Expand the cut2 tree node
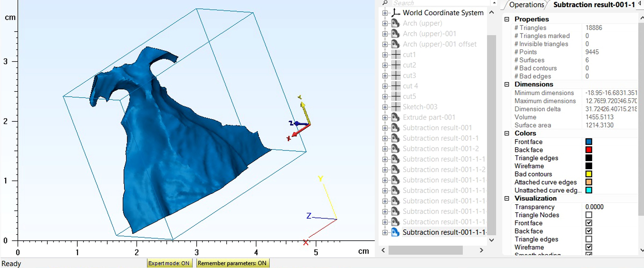Screen dimensions: 644x268 click(385, 65)
